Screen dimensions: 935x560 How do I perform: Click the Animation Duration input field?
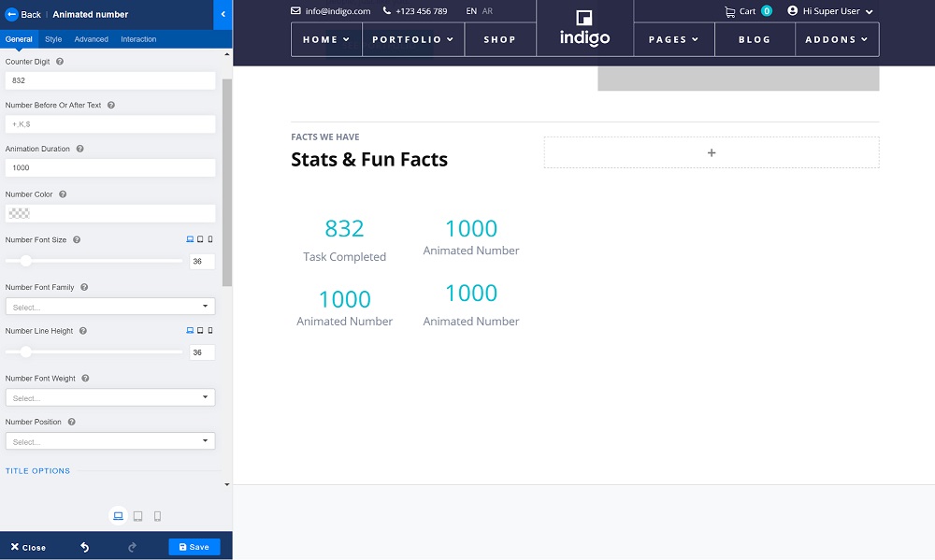pos(110,167)
